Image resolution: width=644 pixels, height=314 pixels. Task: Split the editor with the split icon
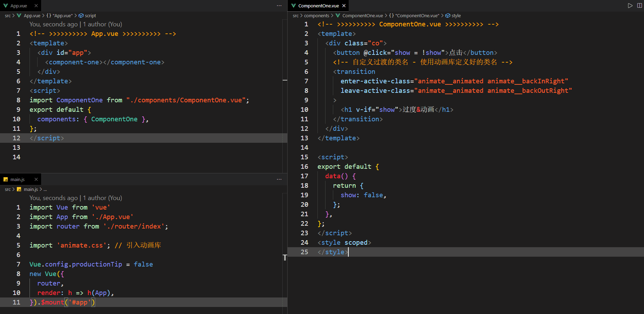(639, 6)
